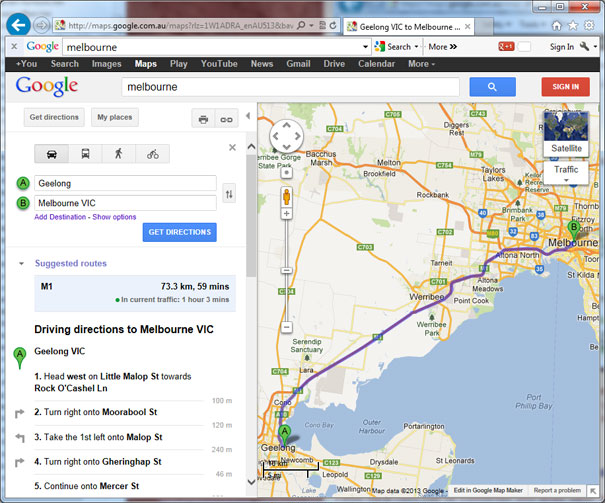The image size is (605, 503).
Task: Click red SIGN IN button
Action: pyautogui.click(x=565, y=87)
